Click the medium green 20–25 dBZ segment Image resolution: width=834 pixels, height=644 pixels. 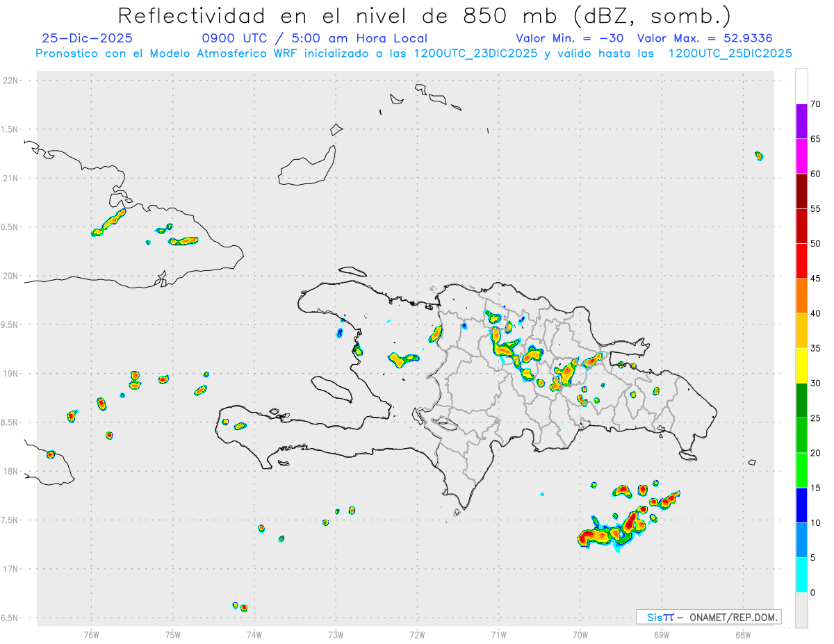[x=801, y=436]
